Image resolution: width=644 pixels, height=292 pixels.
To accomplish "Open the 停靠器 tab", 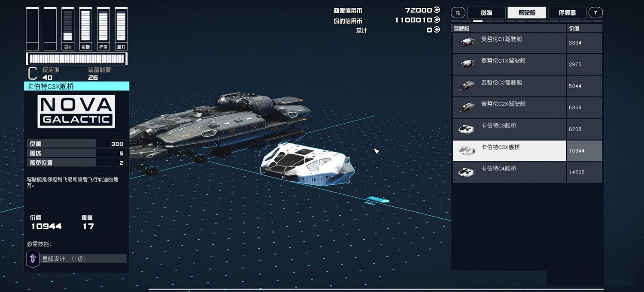I will [x=567, y=13].
